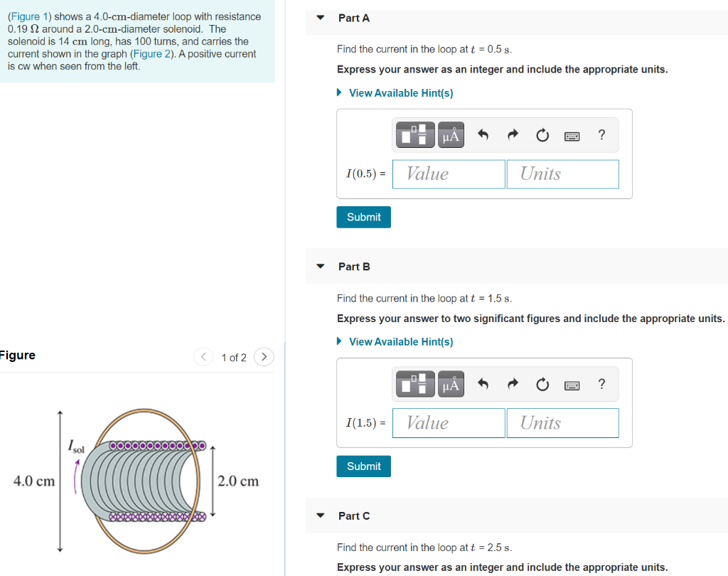The height and width of the screenshot is (576, 728).
Task: Collapse the Part B section
Action: [x=320, y=266]
